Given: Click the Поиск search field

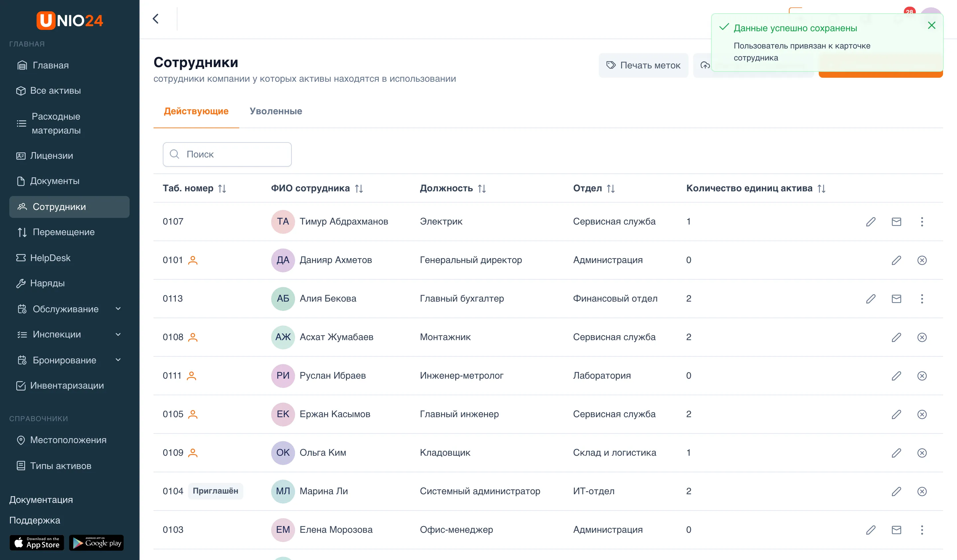Looking at the screenshot, I should coord(227,154).
